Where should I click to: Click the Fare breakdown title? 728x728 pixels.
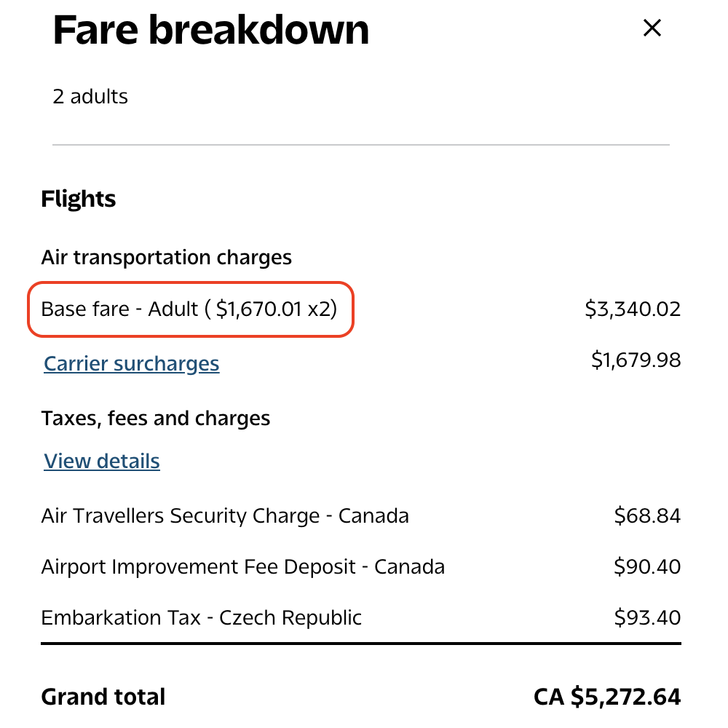tap(211, 29)
